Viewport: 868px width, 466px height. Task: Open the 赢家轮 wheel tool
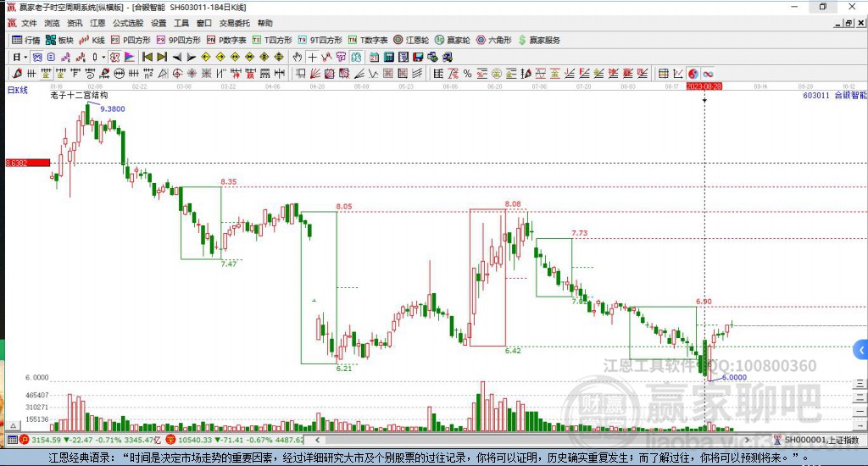tap(453, 40)
